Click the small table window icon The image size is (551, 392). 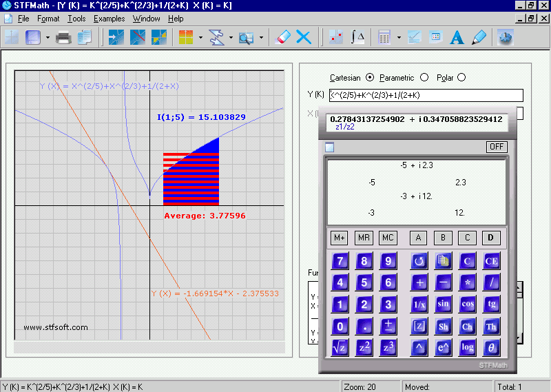click(435, 37)
